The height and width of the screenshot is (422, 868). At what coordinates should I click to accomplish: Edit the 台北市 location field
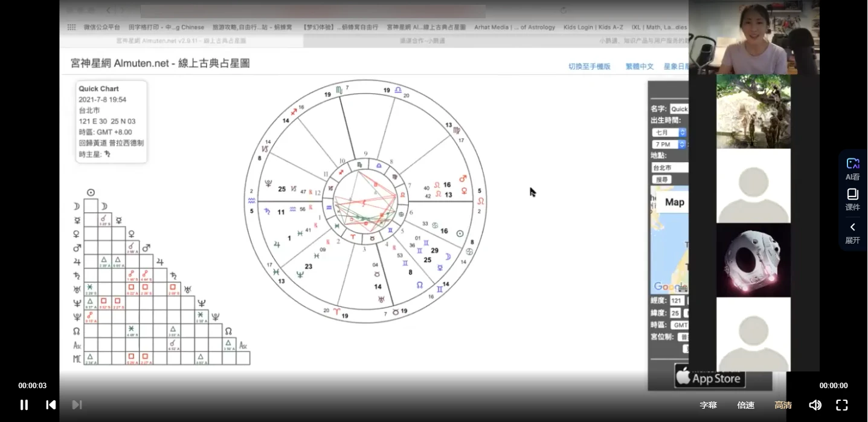tap(670, 167)
